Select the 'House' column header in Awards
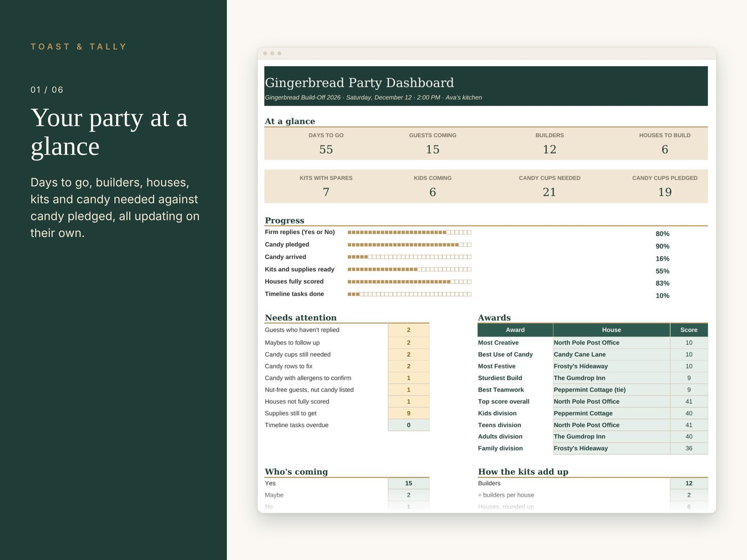 click(x=611, y=330)
